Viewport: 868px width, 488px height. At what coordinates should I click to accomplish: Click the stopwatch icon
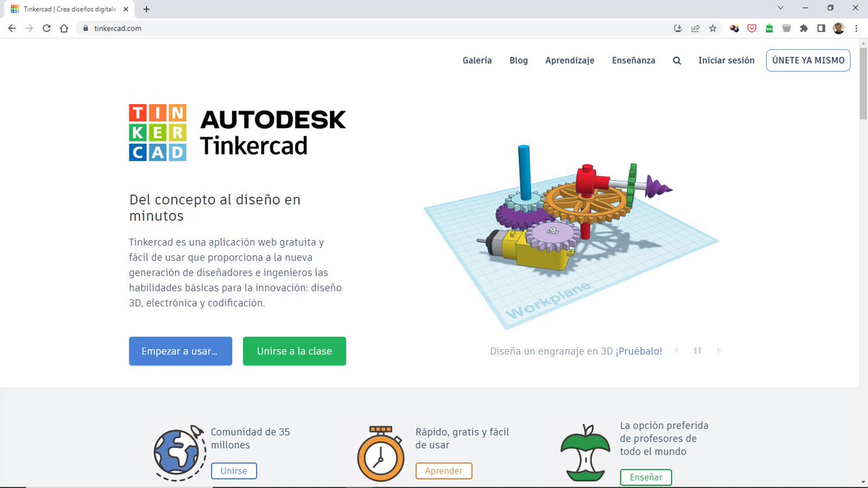(380, 454)
